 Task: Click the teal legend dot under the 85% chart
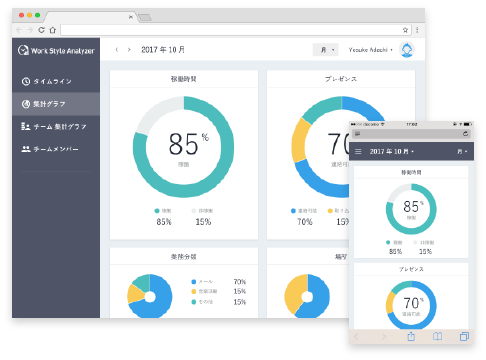click(157, 211)
